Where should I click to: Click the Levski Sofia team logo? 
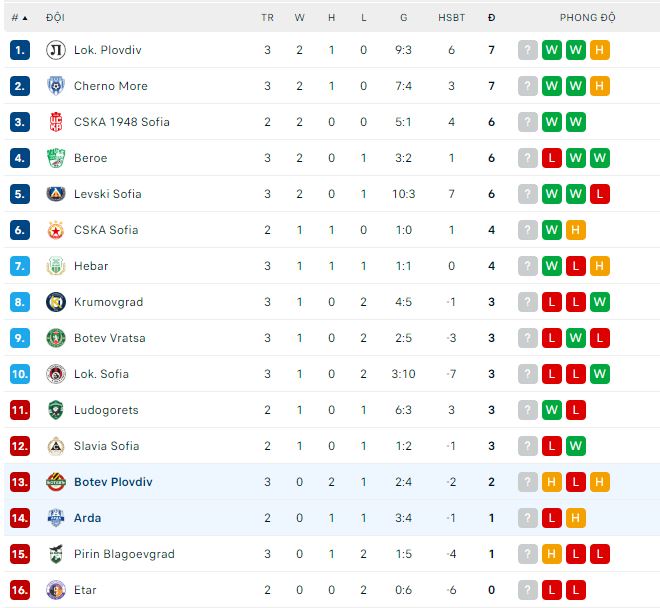tap(56, 194)
